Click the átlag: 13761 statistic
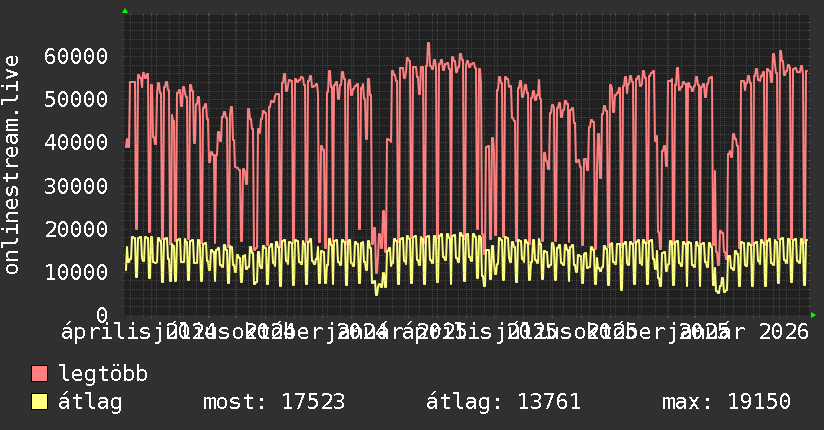The image size is (824, 430). tap(503, 402)
